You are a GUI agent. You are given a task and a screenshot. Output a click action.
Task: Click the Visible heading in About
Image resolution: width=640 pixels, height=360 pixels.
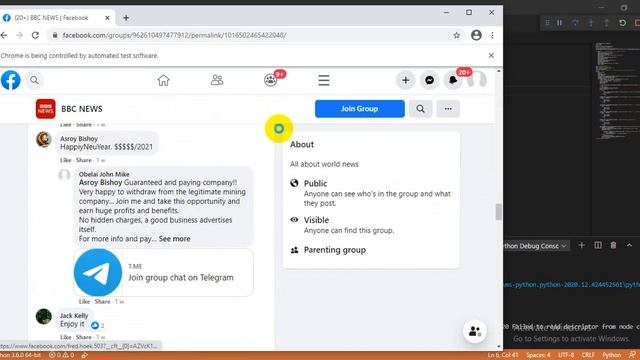[x=316, y=220]
